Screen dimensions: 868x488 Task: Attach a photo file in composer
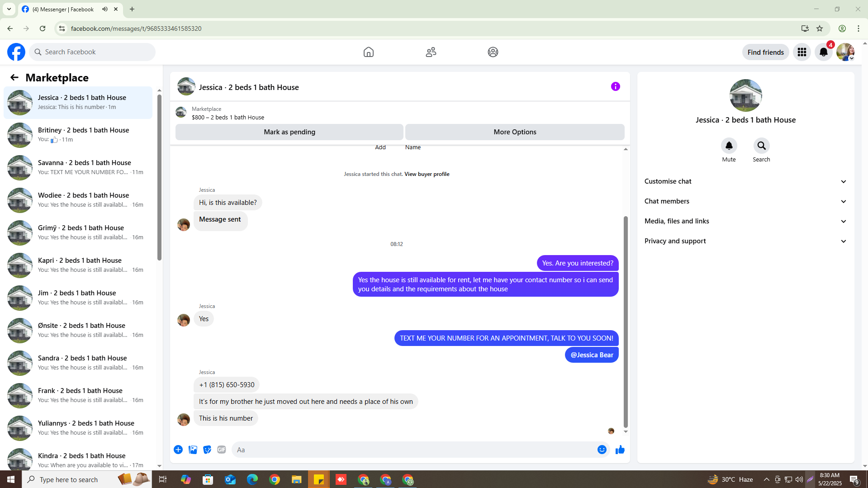tap(193, 450)
